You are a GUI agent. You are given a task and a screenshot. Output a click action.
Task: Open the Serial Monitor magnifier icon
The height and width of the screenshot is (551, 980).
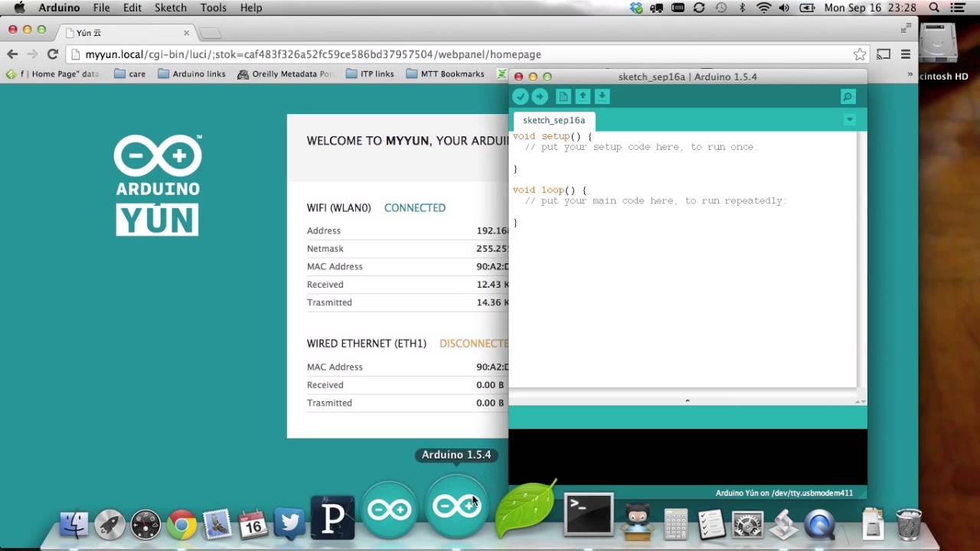tap(848, 96)
